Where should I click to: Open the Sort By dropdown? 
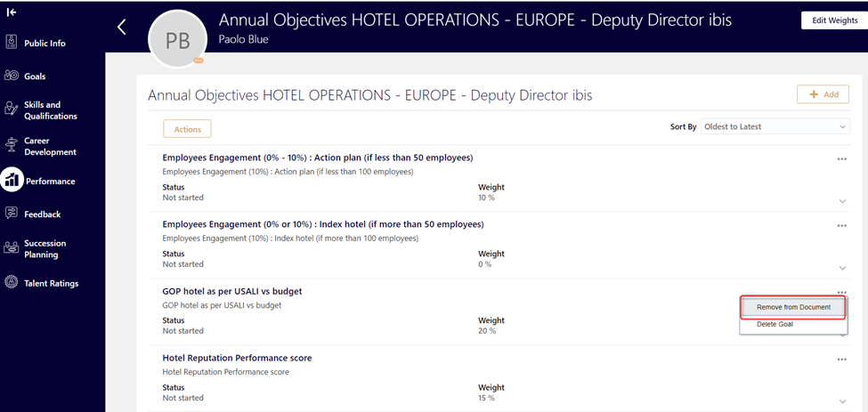click(775, 126)
